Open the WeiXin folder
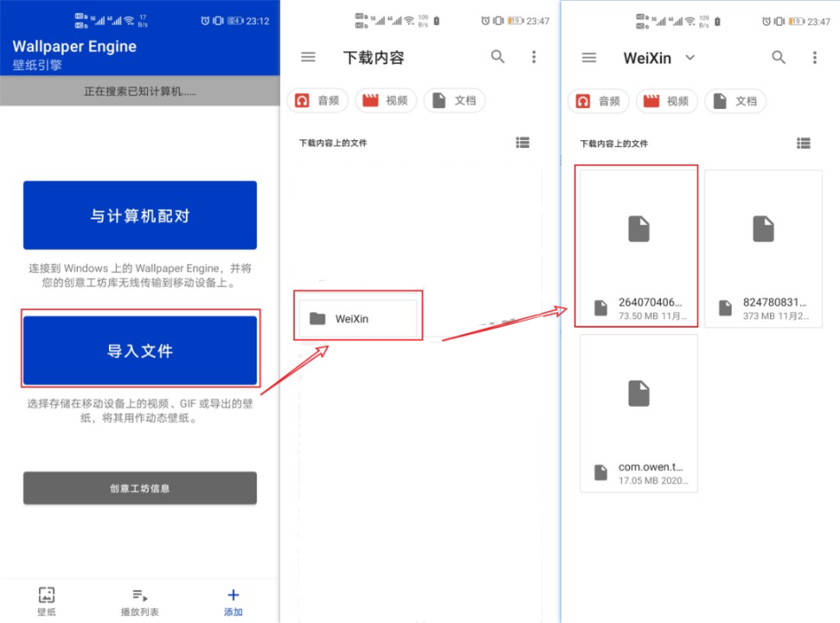The height and width of the screenshot is (623, 840). tap(358, 319)
